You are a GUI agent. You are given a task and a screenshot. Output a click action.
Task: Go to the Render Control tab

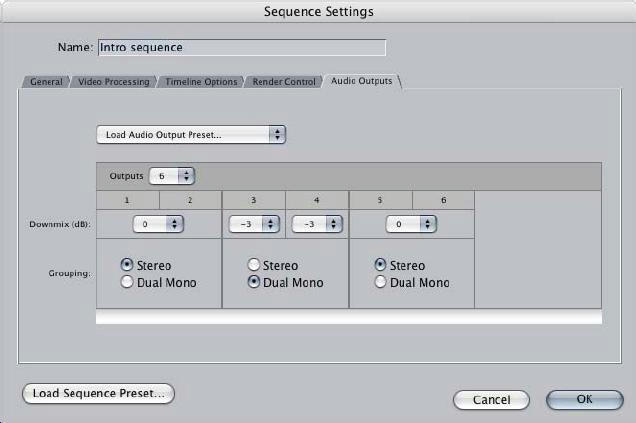point(285,81)
